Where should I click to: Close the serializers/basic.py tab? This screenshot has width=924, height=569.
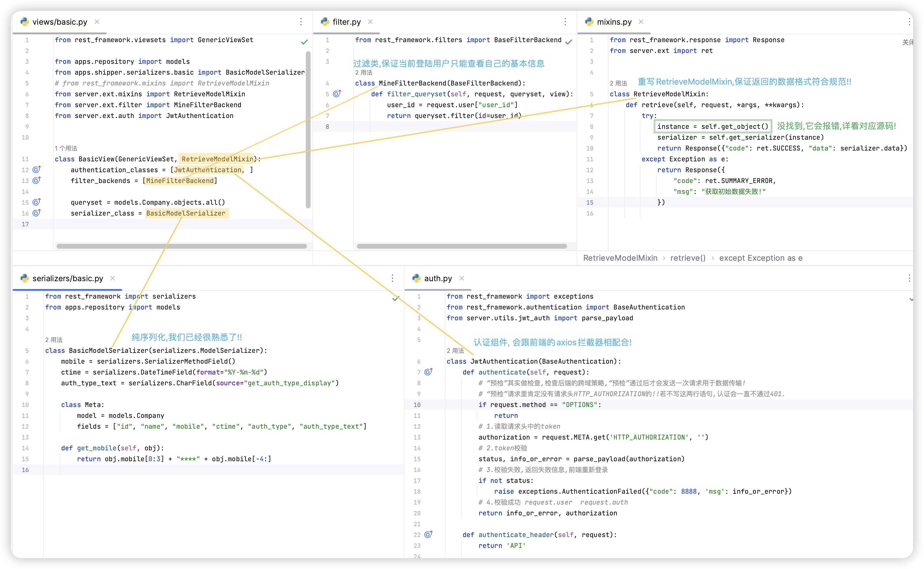tap(113, 278)
